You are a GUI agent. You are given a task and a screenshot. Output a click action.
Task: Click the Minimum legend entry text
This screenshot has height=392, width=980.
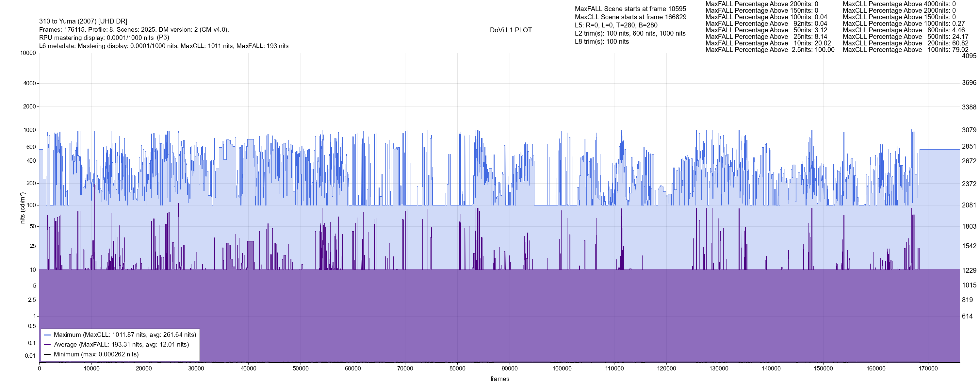coord(96,354)
